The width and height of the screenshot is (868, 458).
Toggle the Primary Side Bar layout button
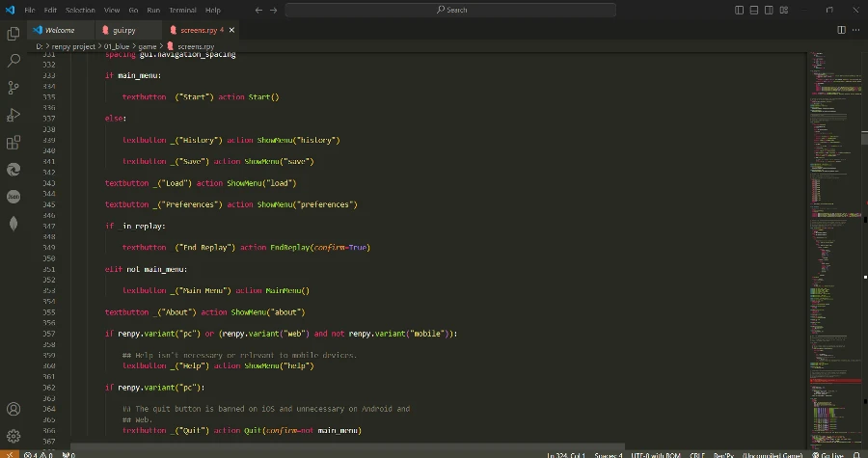740,10
